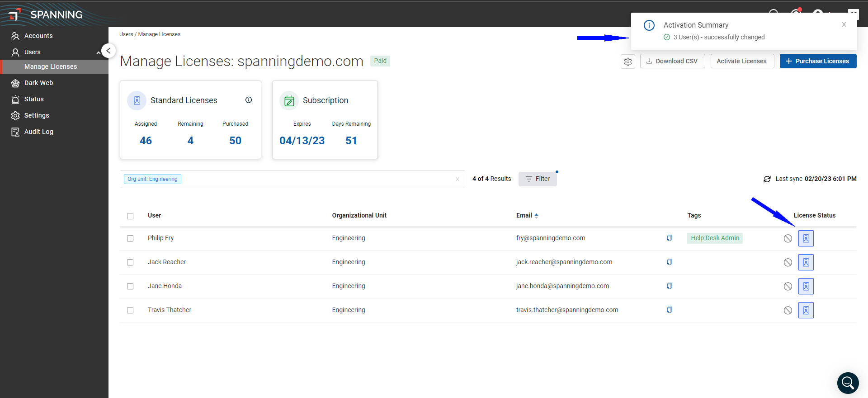868x398 pixels.
Task: Click the Spanning logo
Action: tap(45, 14)
